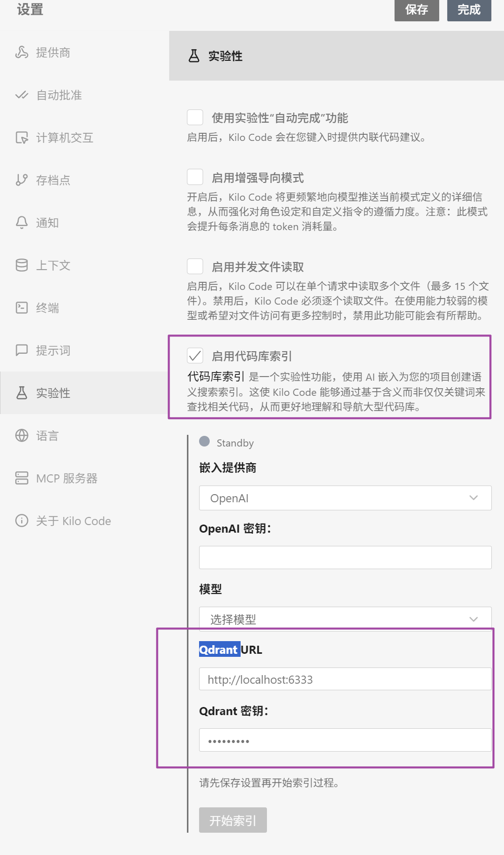Image resolution: width=504 pixels, height=855 pixels.
Task: Select the 语言 globe icon
Action: [x=22, y=435]
